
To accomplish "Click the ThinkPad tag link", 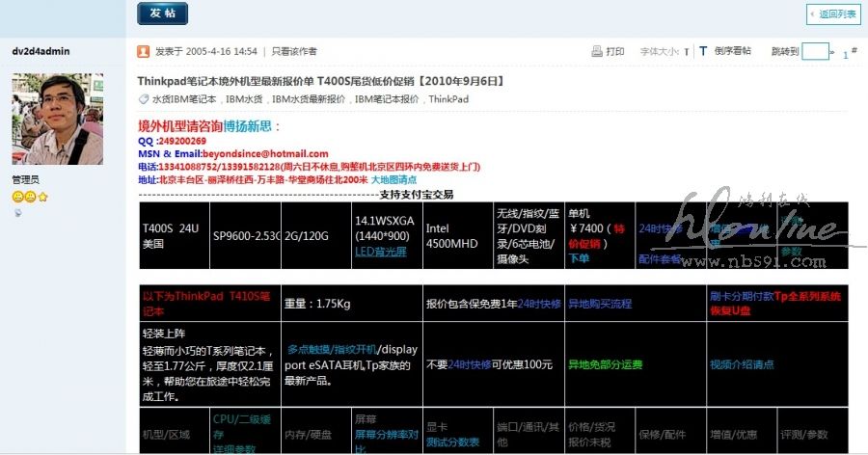I will pyautogui.click(x=448, y=99).
